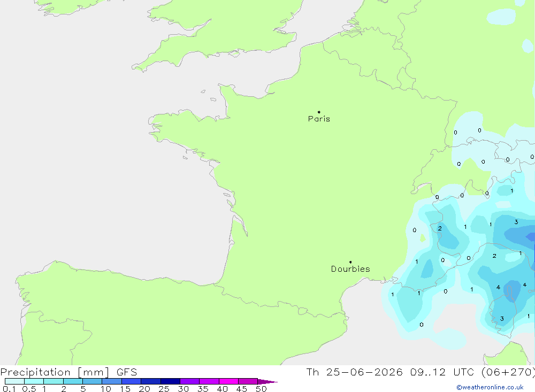
Task: Click the legend scale label 0.1
Action: click(x=9, y=389)
